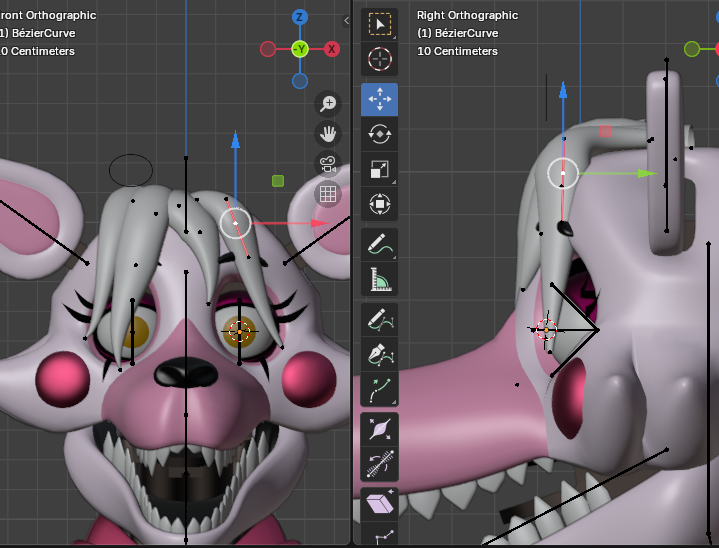Activate the Transform tool

380,204
